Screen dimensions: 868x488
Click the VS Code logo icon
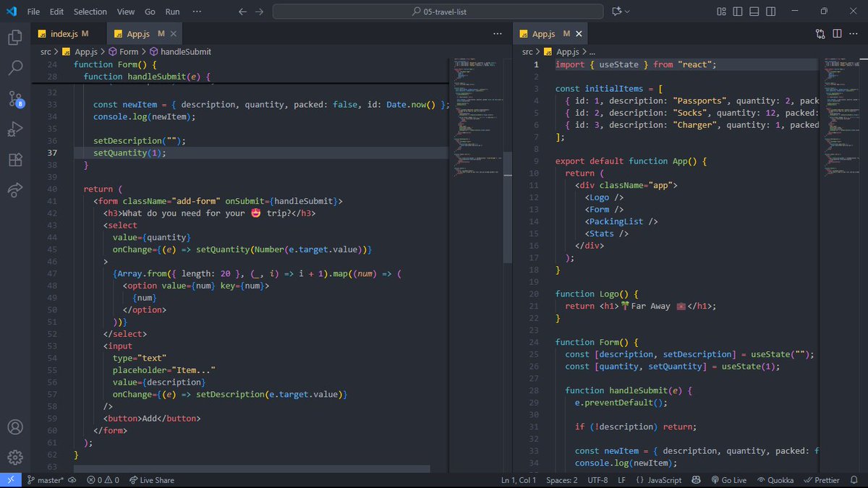tap(12, 12)
